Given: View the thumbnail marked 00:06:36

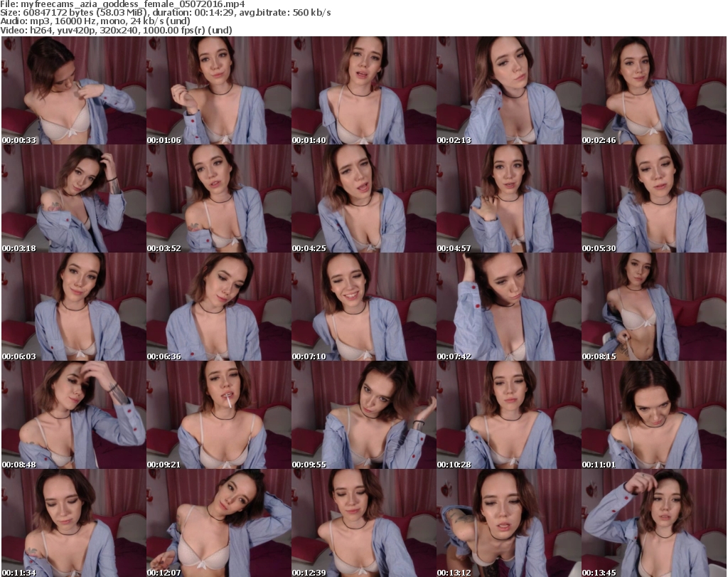Looking at the screenshot, I should [x=219, y=307].
